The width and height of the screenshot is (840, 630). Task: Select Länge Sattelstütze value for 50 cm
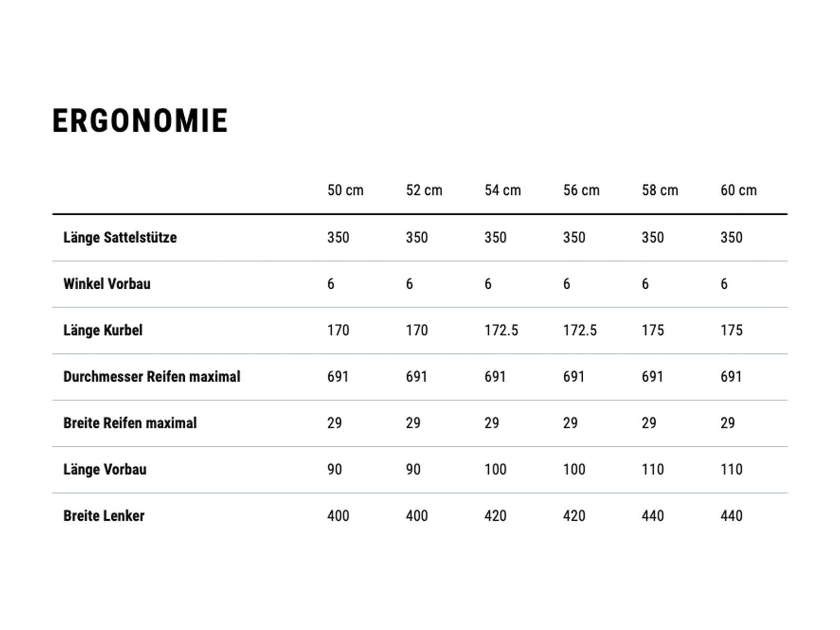click(338, 237)
